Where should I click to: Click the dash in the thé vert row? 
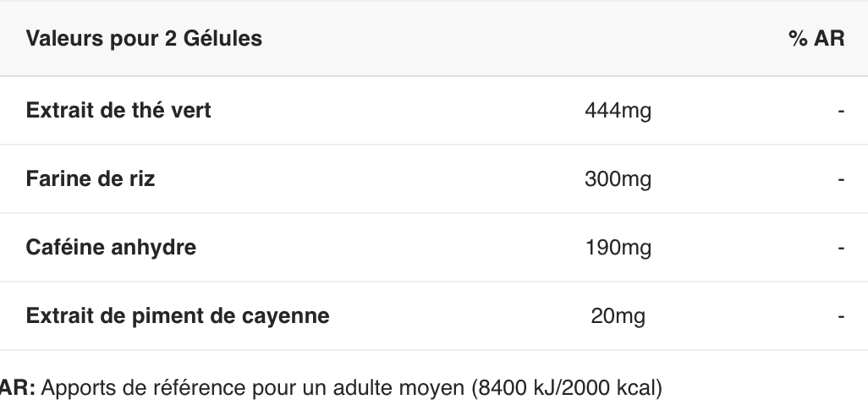coord(841,112)
